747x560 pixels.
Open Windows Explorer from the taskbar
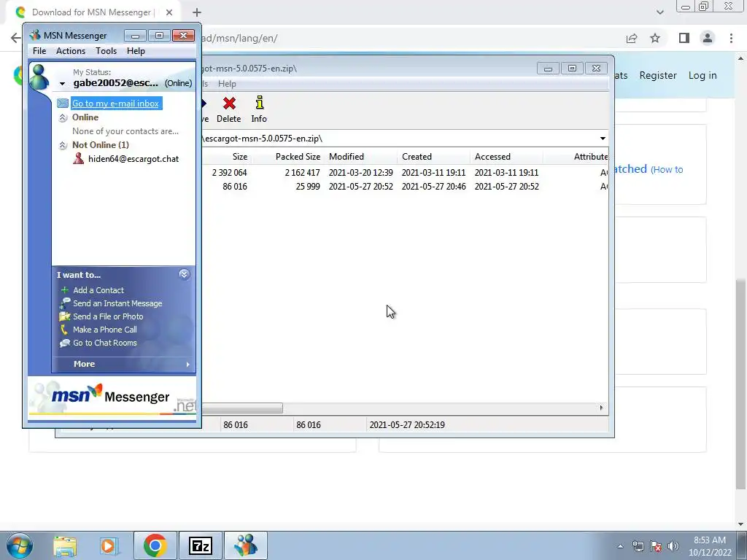coord(65,545)
